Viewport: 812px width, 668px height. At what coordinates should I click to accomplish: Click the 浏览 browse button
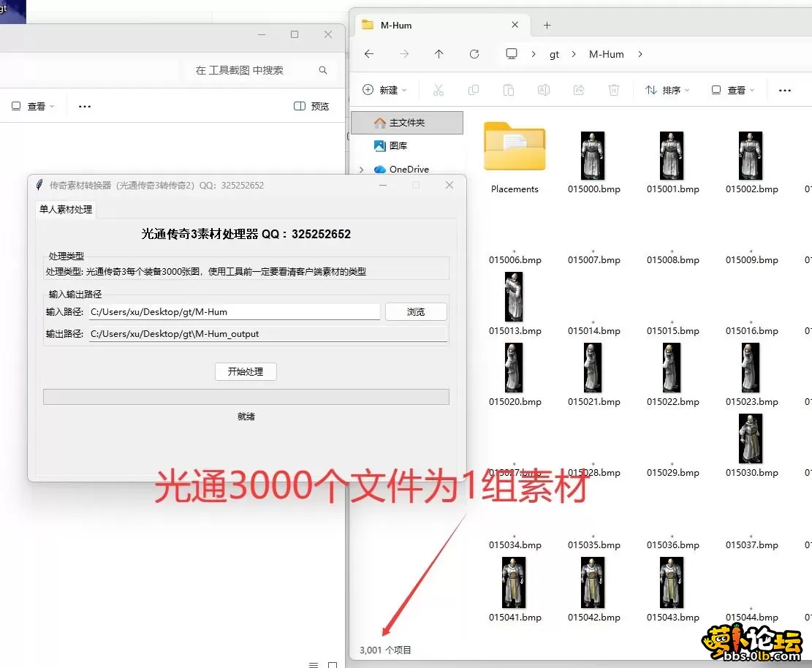tap(416, 311)
